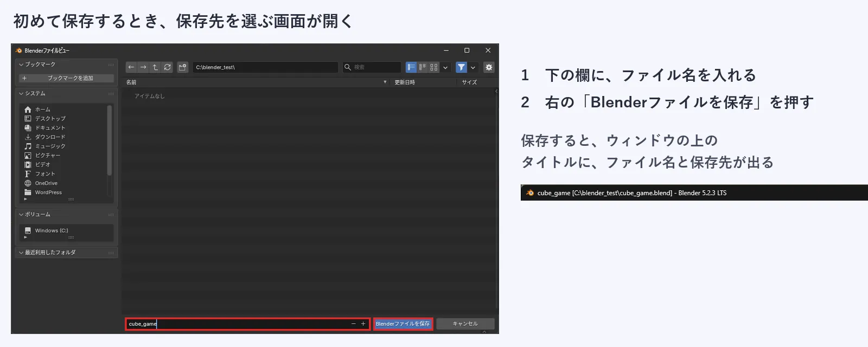Click the search field
Screen dimensions: 868x347
point(372,67)
